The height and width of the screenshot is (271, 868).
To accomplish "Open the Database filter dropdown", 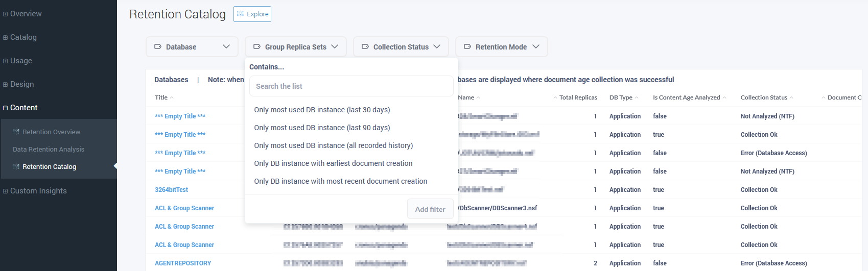I will (x=192, y=47).
